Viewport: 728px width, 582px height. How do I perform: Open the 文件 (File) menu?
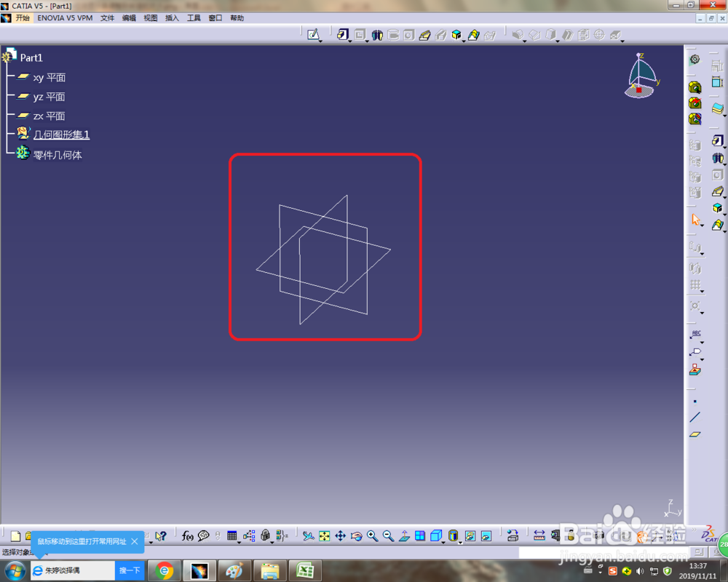[x=107, y=18]
